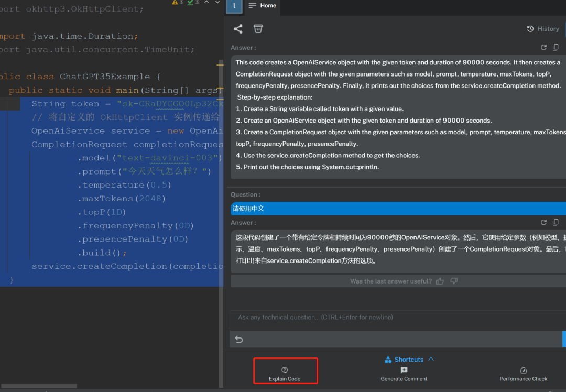The width and height of the screenshot is (566, 392).
Task: Go to next highlighted problem arrow
Action: click(x=217, y=2)
